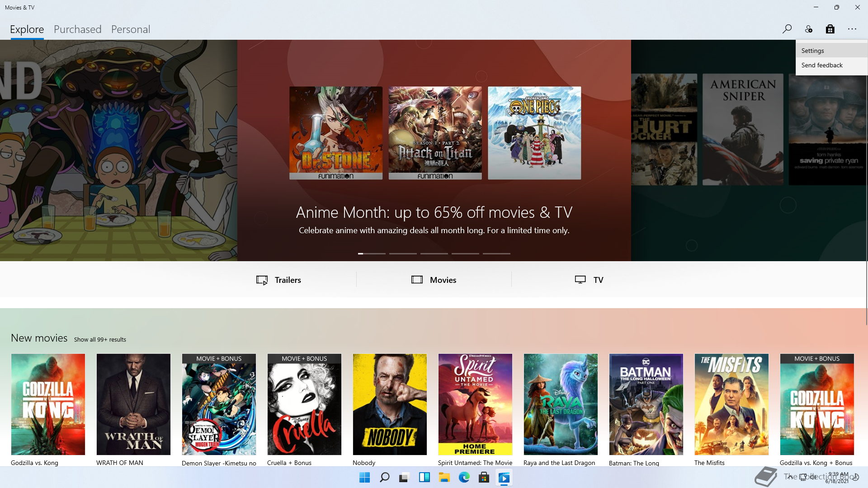Click the WRATH OF MAN title text
Image resolution: width=868 pixels, height=488 pixels.
(120, 463)
